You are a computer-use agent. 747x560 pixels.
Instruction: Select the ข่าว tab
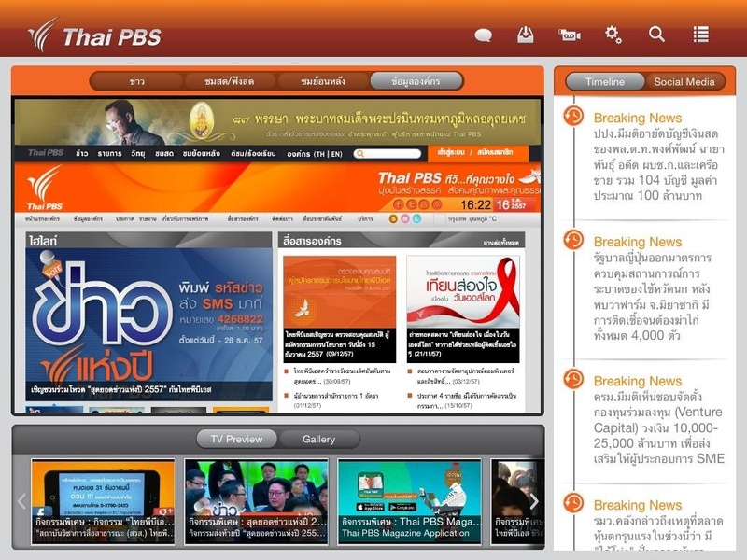pos(136,81)
